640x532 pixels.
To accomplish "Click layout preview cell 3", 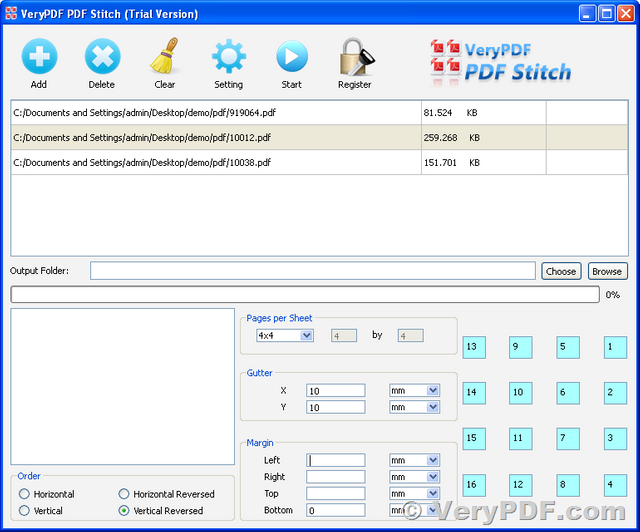I will (615, 439).
